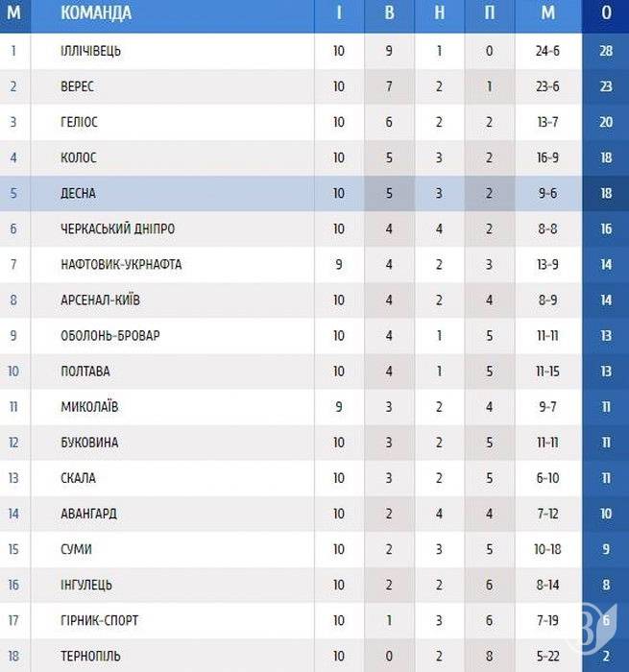Viewport: 629px width, 672px height.
Task: Select the Верес team name
Action: [x=77, y=86]
